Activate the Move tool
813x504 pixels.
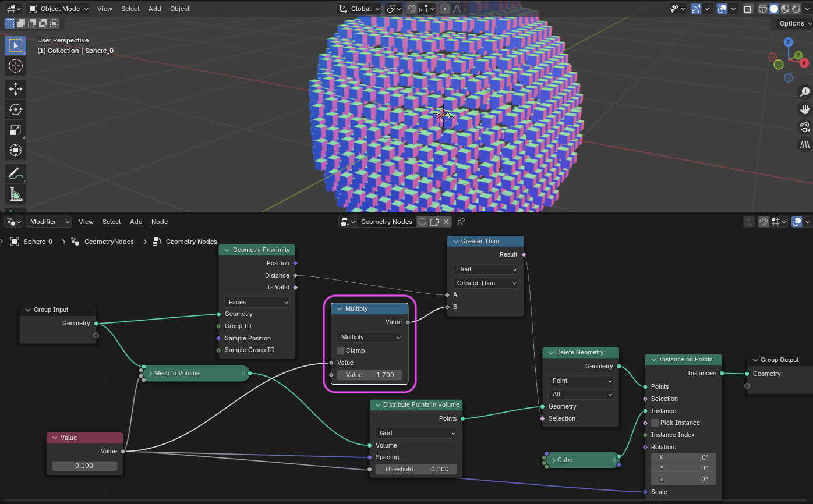click(16, 88)
